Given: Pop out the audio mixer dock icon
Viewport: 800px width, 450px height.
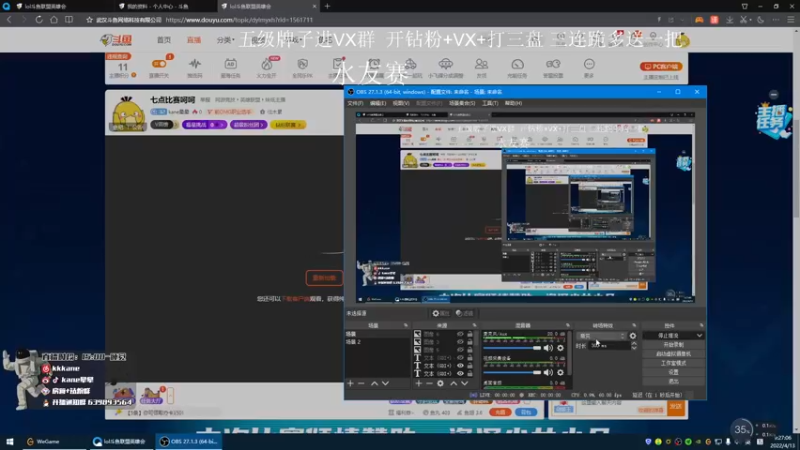Looking at the screenshot, I should coord(567,326).
